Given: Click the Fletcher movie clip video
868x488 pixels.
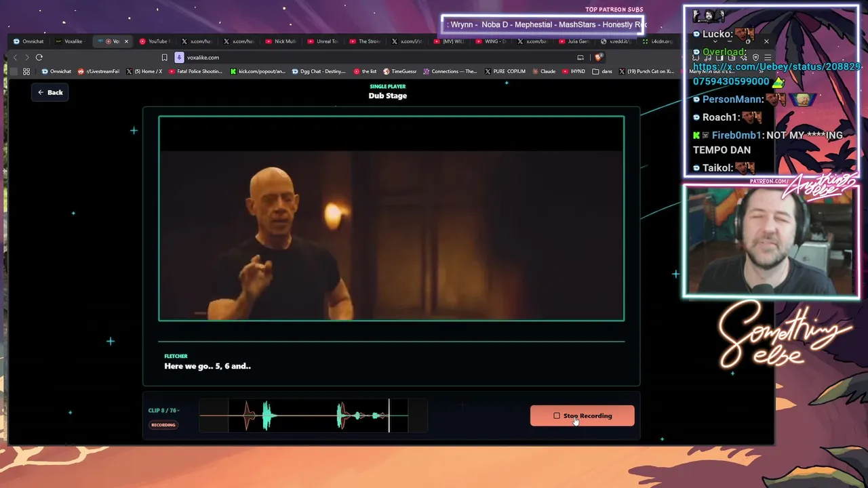Looking at the screenshot, I should 391,218.
